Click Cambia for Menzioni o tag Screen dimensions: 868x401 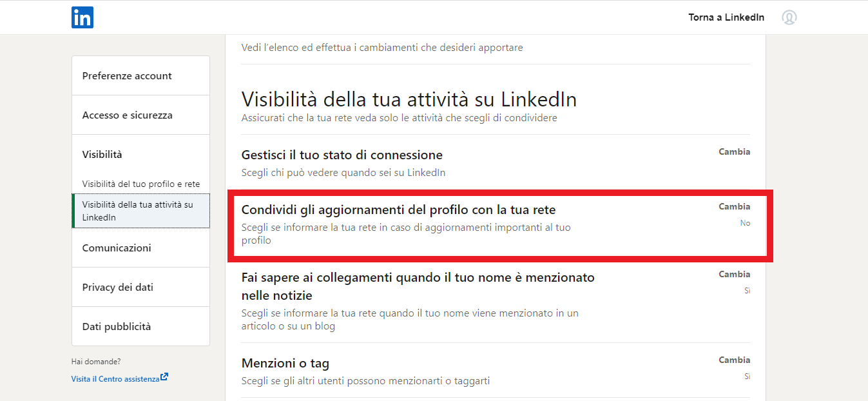pyautogui.click(x=734, y=359)
